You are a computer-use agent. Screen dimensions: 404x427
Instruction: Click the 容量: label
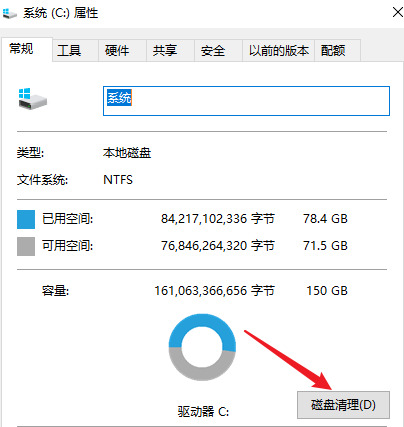(x=55, y=291)
